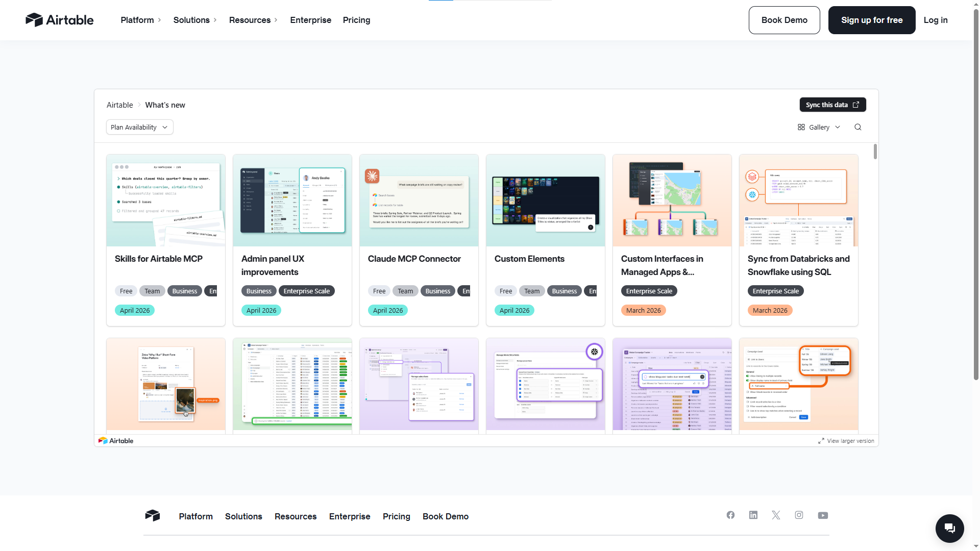Click the Log in link

pos(935,20)
